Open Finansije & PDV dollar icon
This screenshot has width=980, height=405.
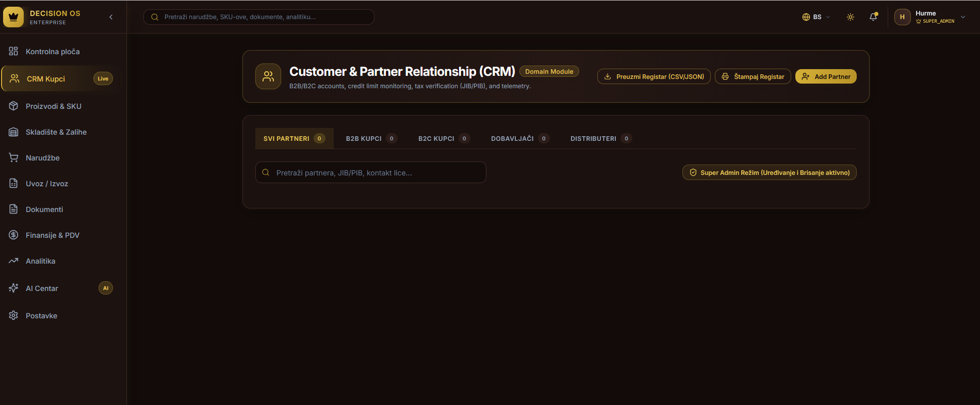point(14,235)
